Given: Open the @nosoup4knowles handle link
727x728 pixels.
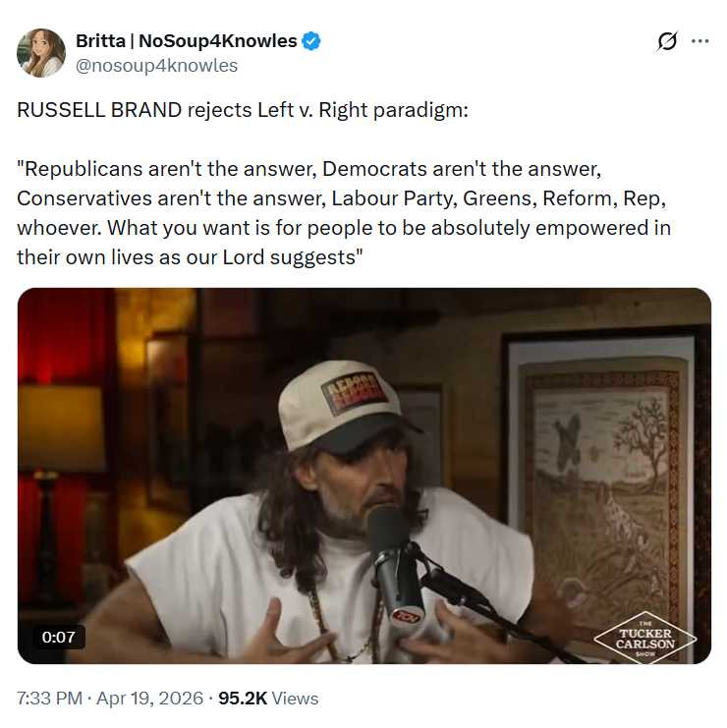Looking at the screenshot, I should [x=156, y=66].
